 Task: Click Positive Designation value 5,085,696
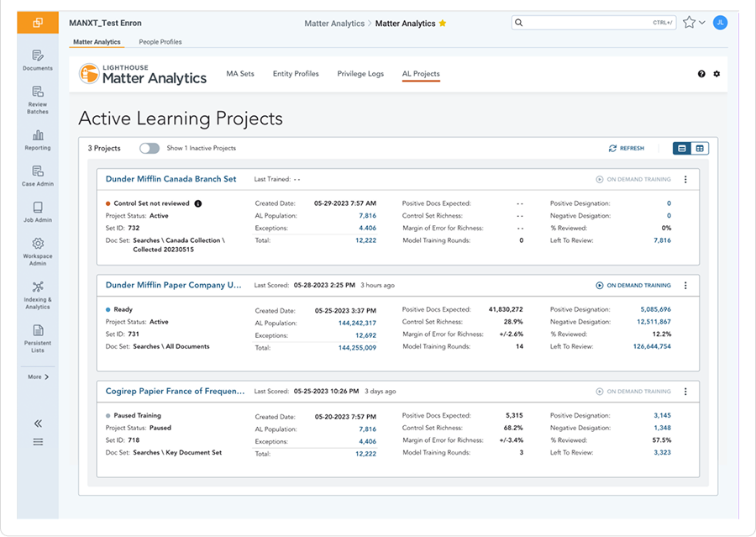click(x=656, y=309)
